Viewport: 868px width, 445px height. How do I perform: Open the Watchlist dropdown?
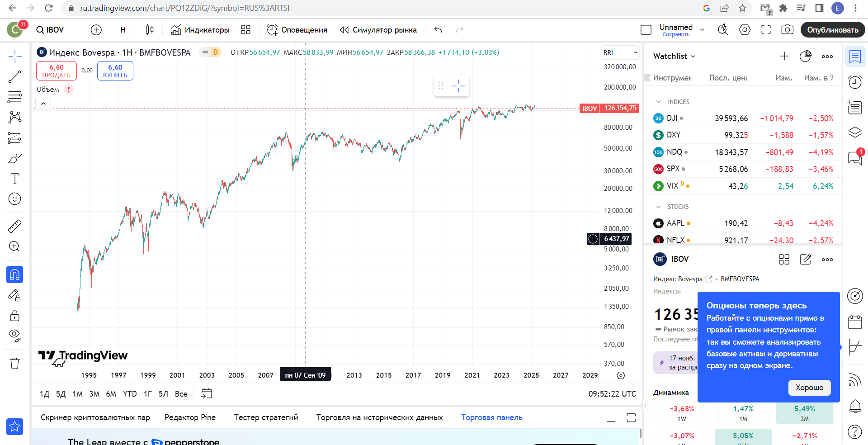[675, 56]
